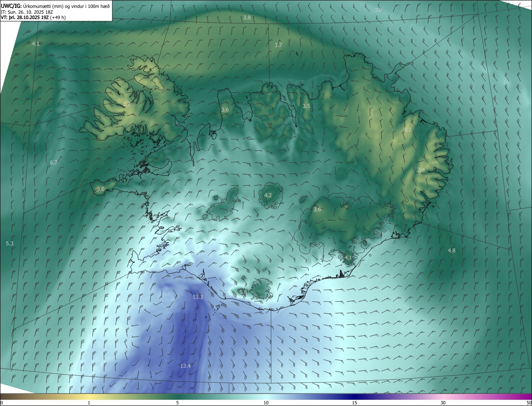The width and height of the screenshot is (532, 406).
Task: Click the 4.8 value label on the map
Action: pyautogui.click(x=452, y=251)
